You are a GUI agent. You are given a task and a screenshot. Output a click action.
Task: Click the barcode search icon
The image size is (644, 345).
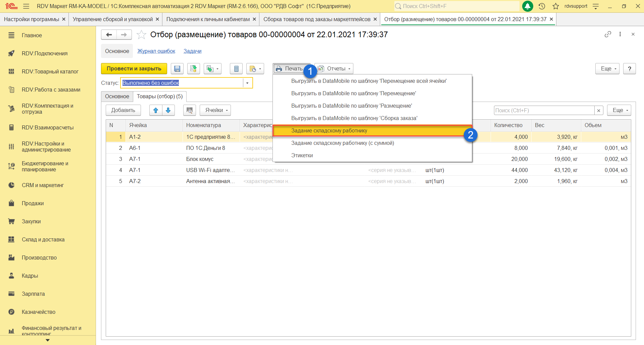190,110
